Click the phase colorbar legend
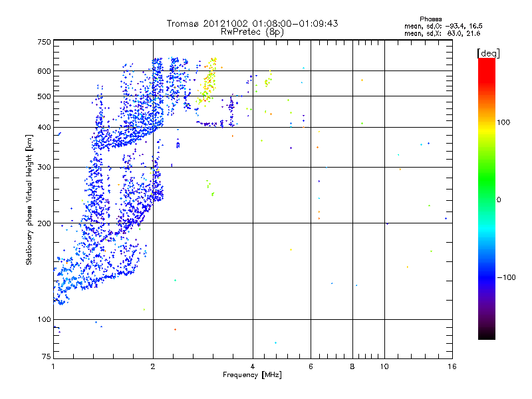Screen dimensions: 532x399 (487, 198)
